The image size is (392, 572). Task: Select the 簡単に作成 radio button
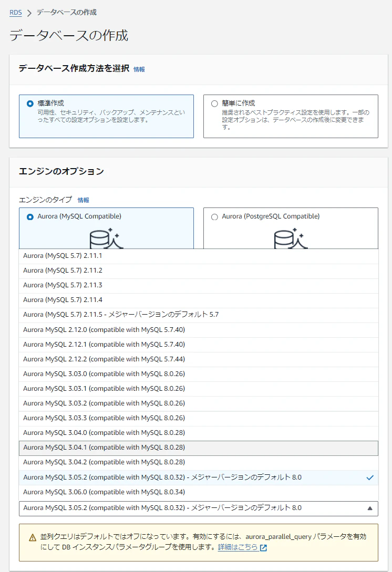coord(214,103)
